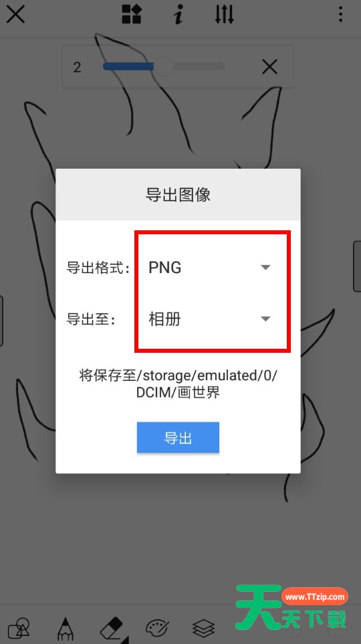Select the shapes tool in bottom bar
The width and height of the screenshot is (361, 644).
[x=19, y=629]
